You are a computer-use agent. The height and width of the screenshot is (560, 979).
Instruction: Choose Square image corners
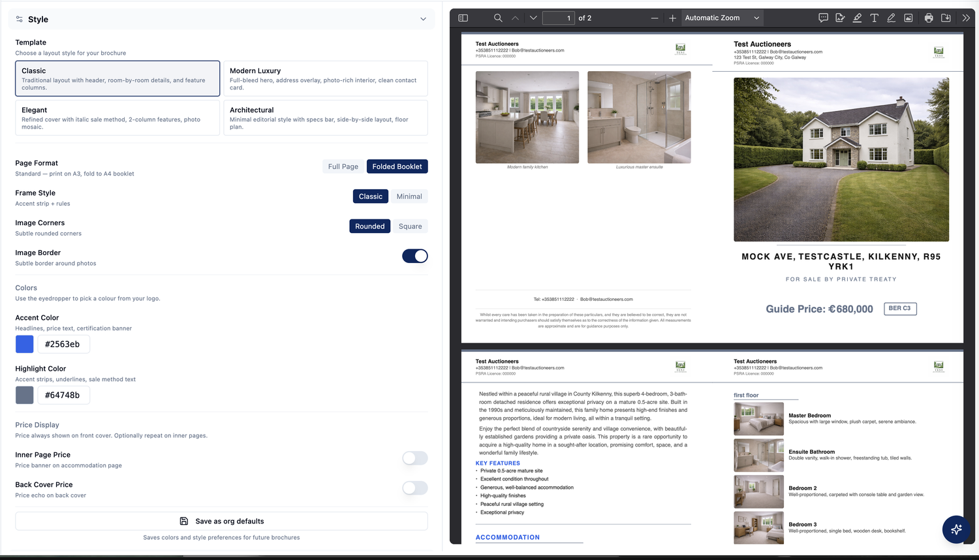pyautogui.click(x=411, y=226)
